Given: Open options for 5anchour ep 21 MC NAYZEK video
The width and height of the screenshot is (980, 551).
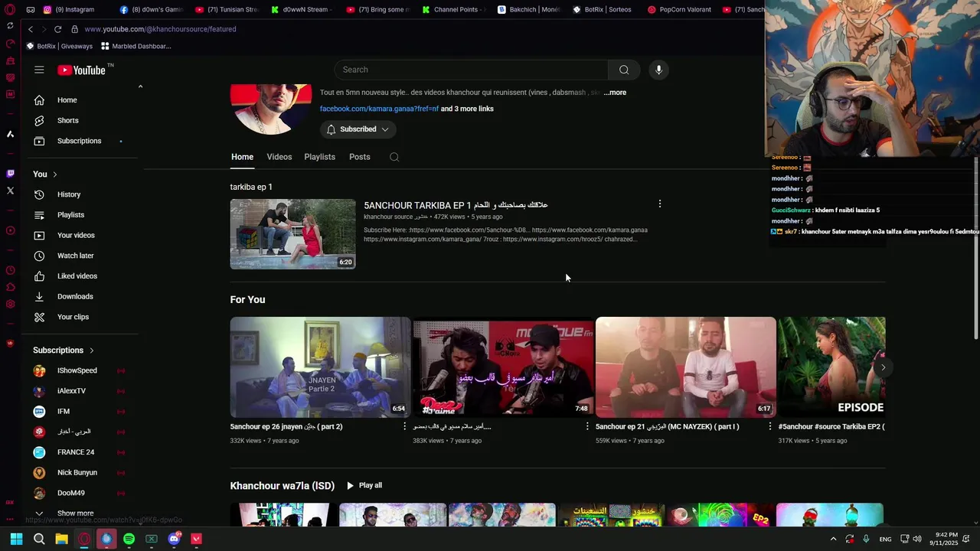Looking at the screenshot, I should pos(770,426).
